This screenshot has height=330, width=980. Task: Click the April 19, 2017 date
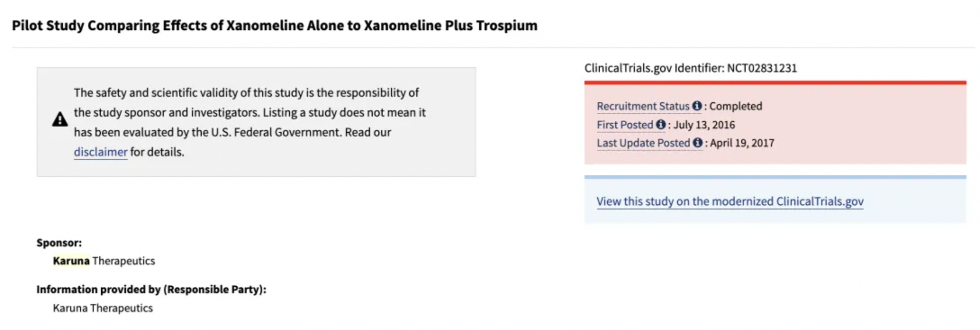coord(742,143)
